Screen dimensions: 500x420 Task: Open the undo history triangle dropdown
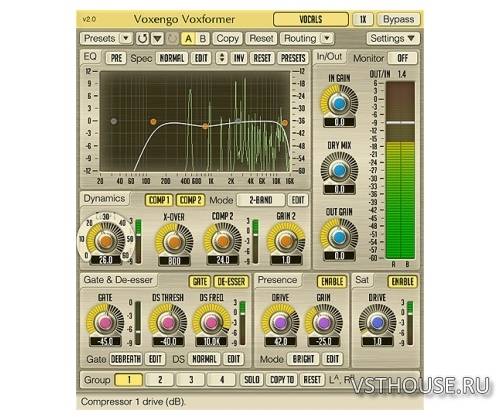(x=158, y=39)
